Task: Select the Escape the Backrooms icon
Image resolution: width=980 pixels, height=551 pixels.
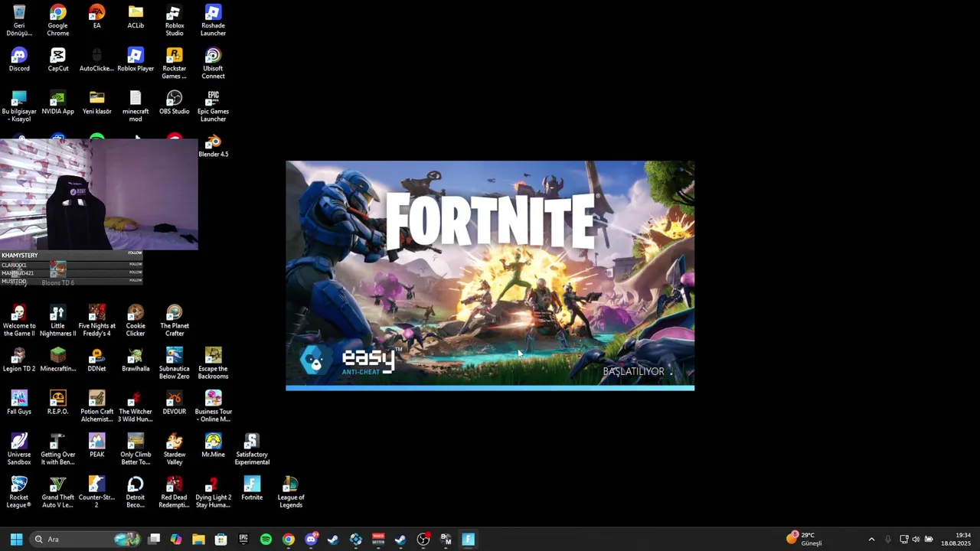Action: [x=213, y=364]
